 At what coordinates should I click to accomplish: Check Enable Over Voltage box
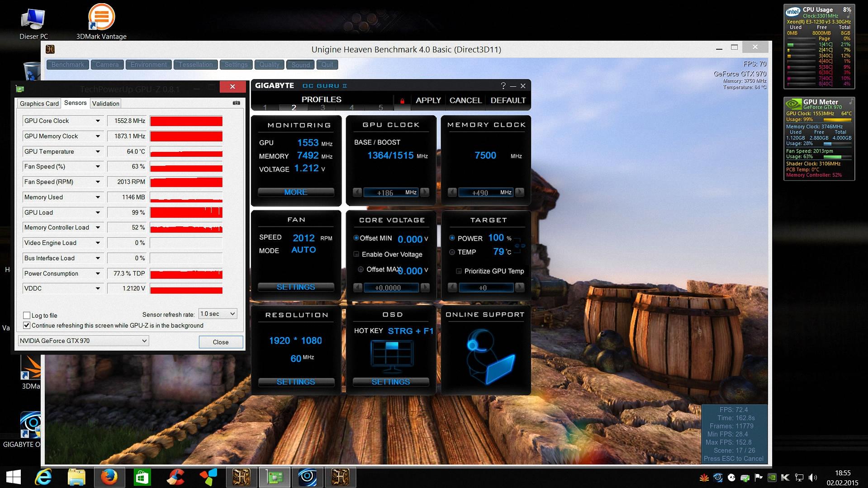pyautogui.click(x=356, y=254)
